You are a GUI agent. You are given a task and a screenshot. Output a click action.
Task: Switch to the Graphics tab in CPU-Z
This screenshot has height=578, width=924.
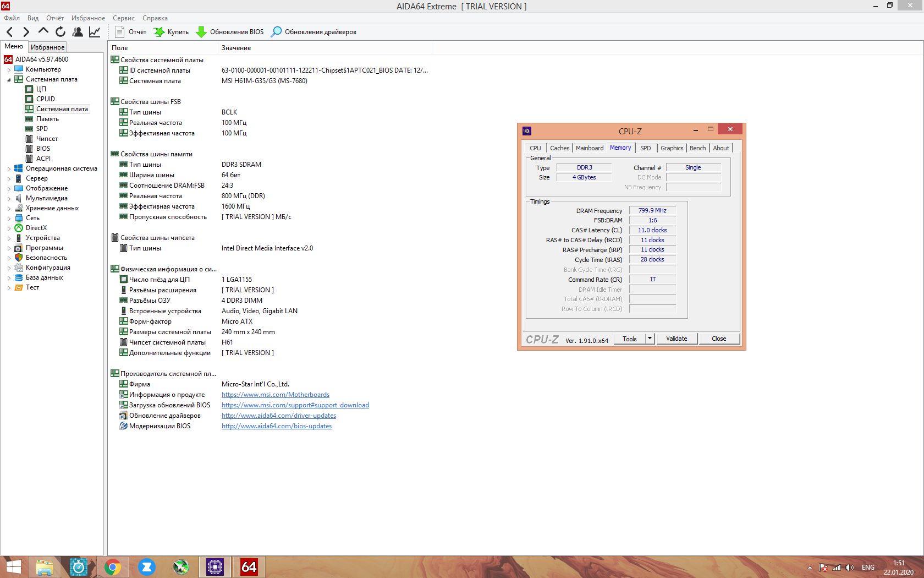point(672,148)
